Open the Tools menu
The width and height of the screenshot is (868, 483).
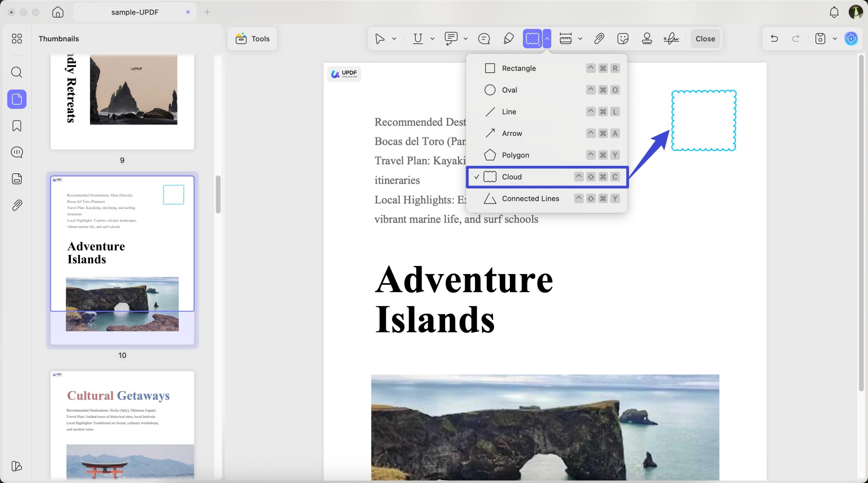(x=252, y=38)
